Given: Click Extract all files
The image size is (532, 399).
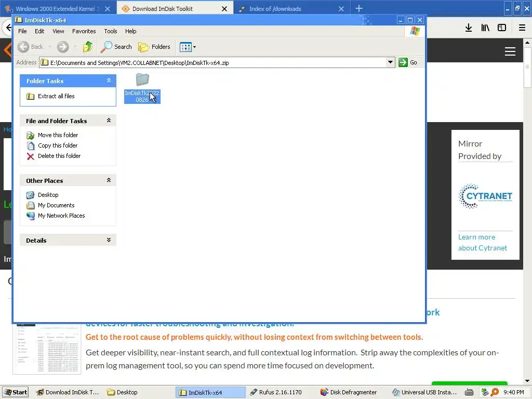Looking at the screenshot, I should pyautogui.click(x=56, y=96).
